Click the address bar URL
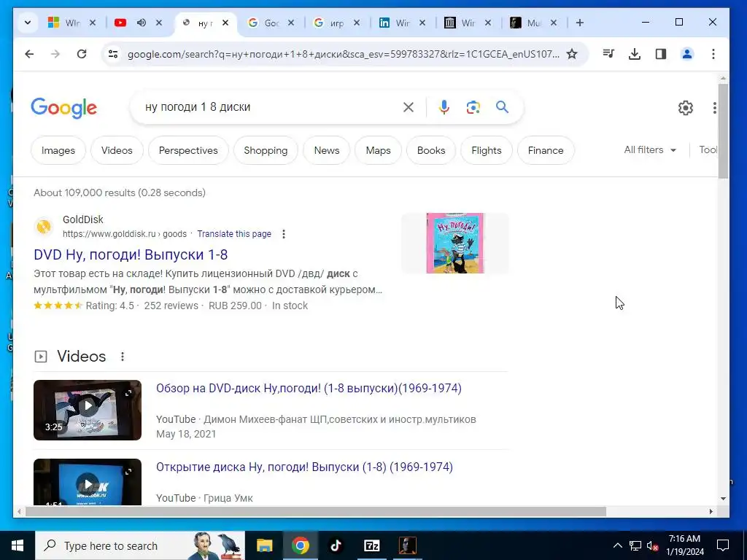The height and width of the screenshot is (560, 747). click(344, 54)
